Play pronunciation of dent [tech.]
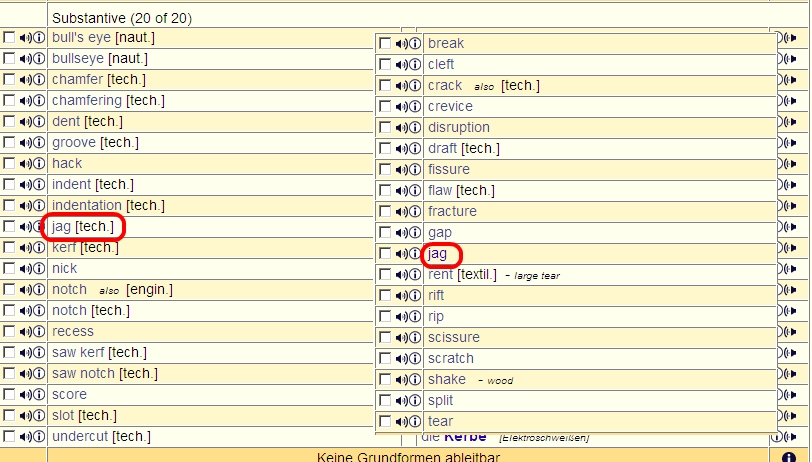812x462 pixels. tap(25, 122)
